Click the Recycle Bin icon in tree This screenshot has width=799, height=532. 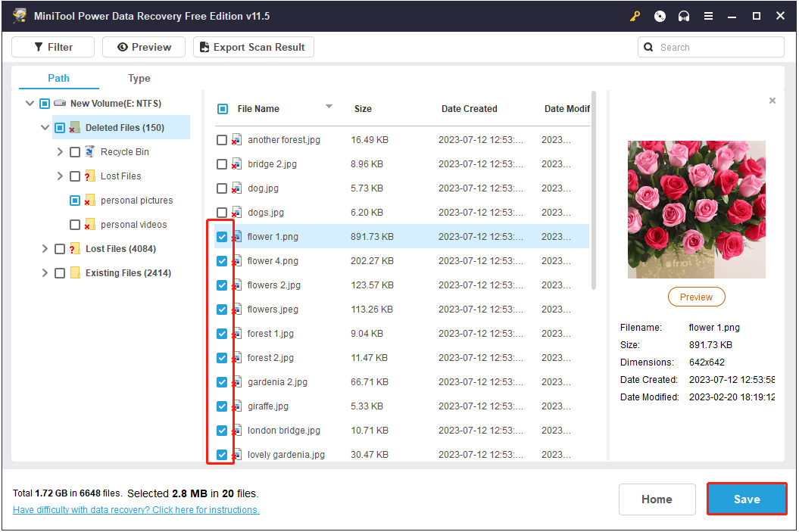89,151
